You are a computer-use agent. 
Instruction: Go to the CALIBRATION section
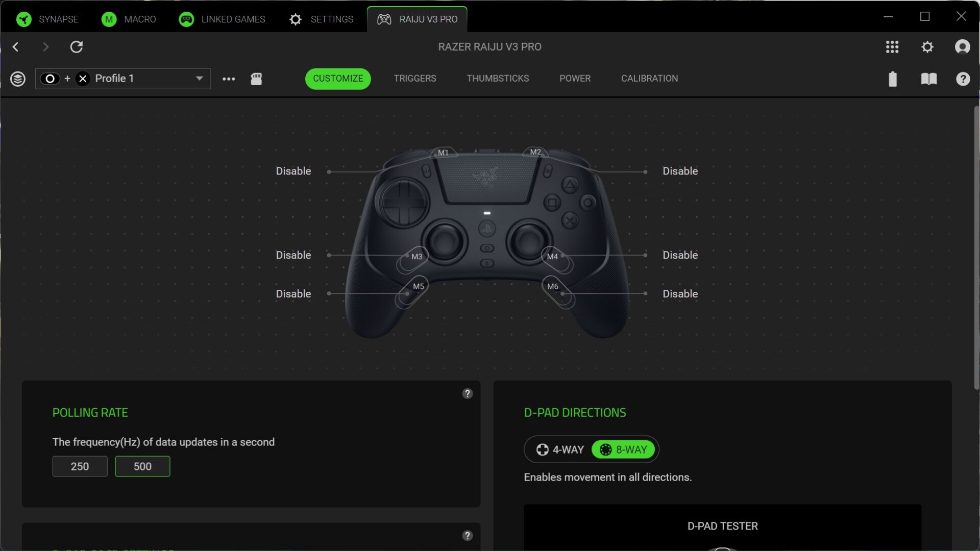click(649, 79)
